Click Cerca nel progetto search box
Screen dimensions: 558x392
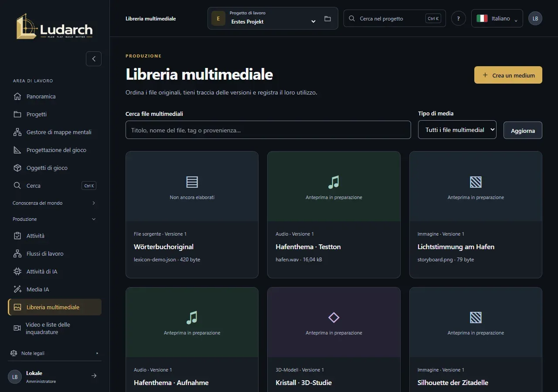[x=395, y=18]
